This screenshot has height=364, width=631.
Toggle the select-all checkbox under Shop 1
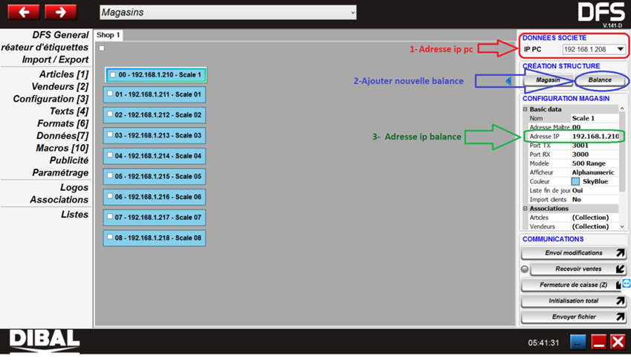(102, 48)
